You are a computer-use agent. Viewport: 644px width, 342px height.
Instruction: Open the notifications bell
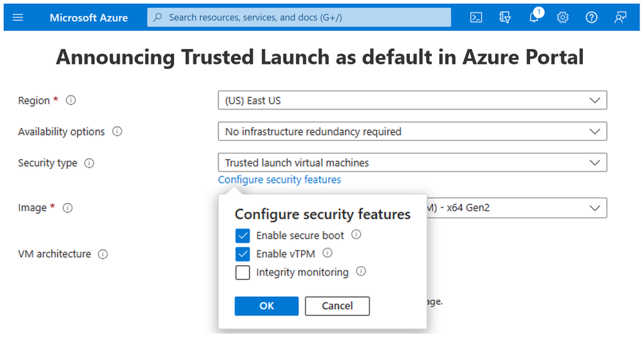click(534, 17)
